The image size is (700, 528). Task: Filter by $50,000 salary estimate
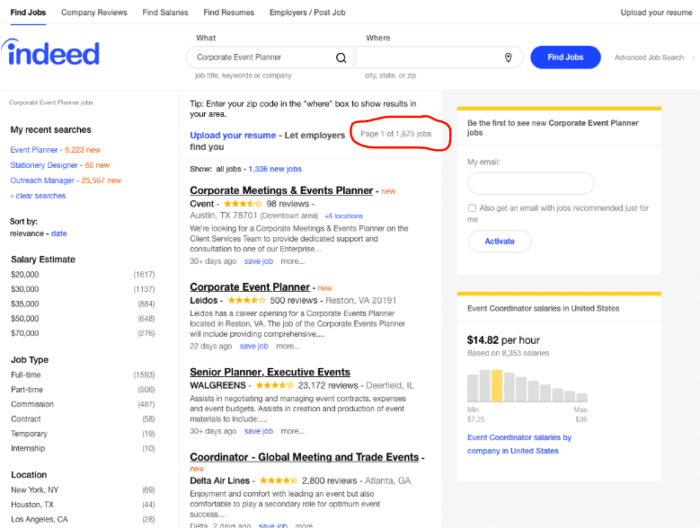25,319
